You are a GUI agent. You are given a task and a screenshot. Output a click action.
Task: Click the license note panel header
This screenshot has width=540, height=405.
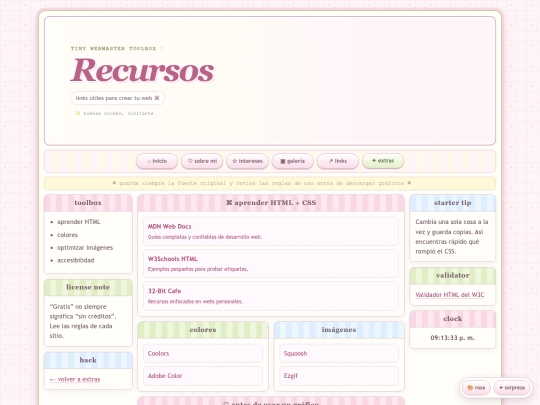pos(88,287)
